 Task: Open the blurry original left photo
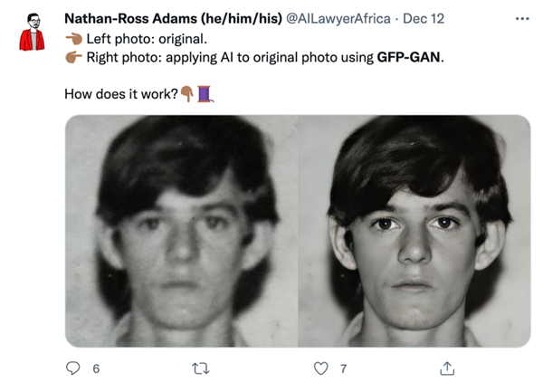(x=182, y=231)
